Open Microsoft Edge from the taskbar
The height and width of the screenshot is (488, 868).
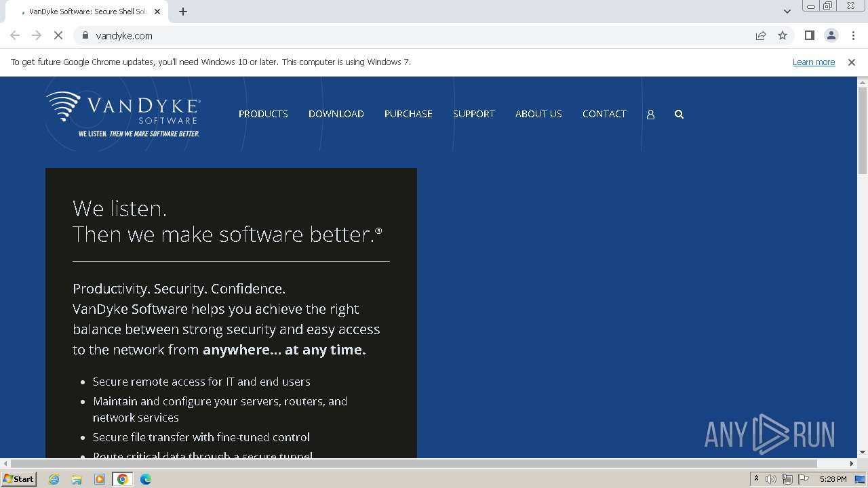(x=146, y=479)
